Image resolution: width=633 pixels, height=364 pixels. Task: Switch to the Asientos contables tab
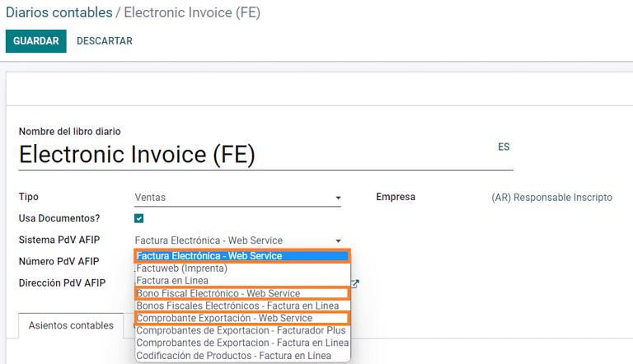[x=71, y=325]
